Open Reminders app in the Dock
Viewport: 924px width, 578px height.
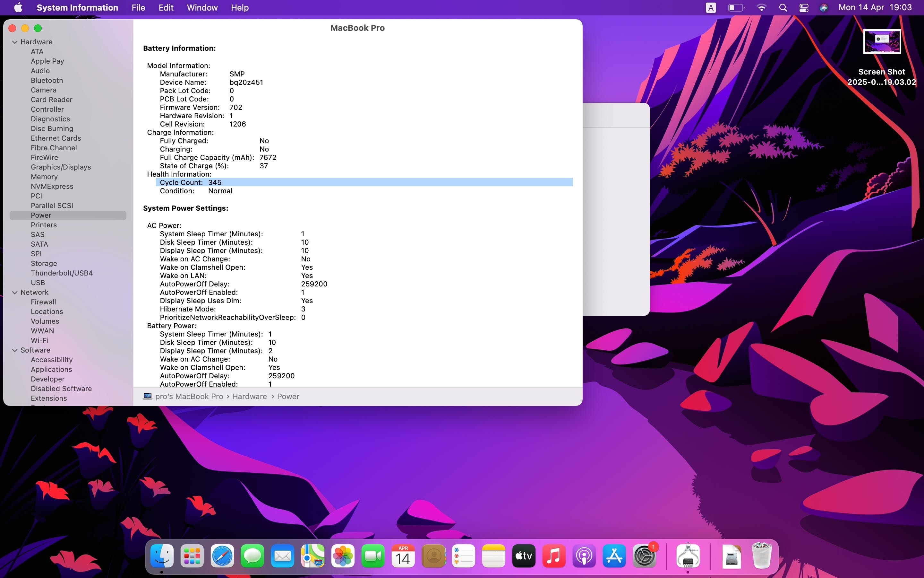(x=464, y=556)
